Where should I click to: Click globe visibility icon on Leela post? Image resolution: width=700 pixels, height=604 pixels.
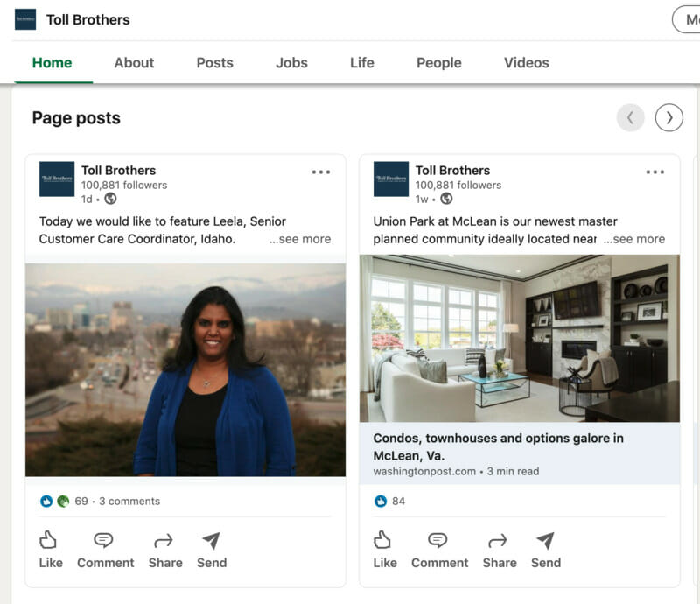[110, 199]
